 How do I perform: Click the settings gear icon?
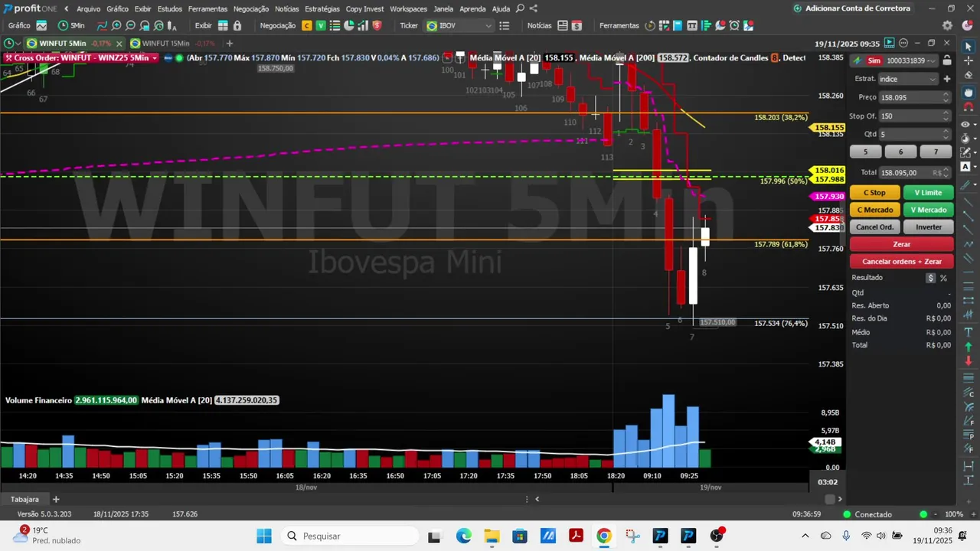click(947, 25)
